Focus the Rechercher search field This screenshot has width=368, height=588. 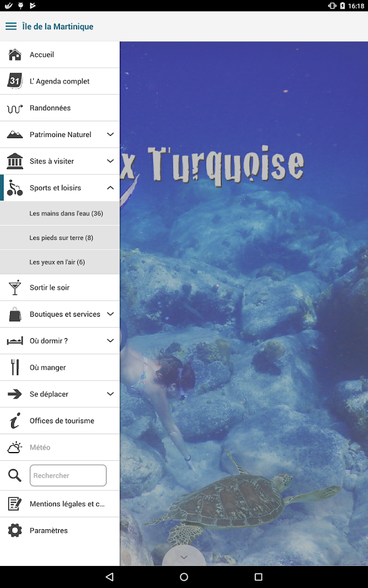(x=68, y=476)
